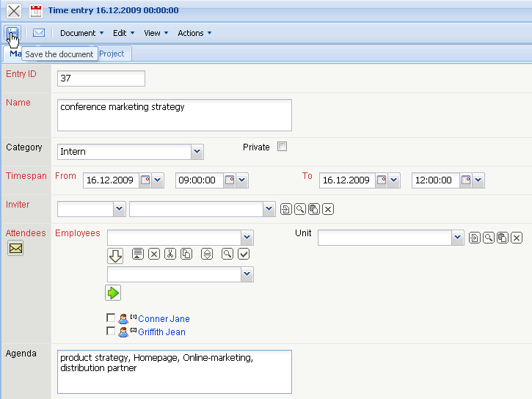Viewport: 532px width, 399px height.
Task: Switch to the Project tab
Action: (112, 54)
